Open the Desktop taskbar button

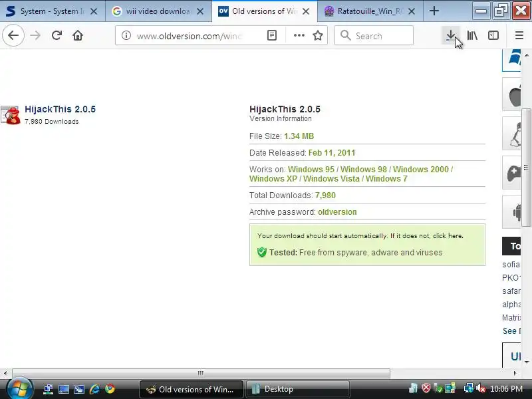coord(297,389)
